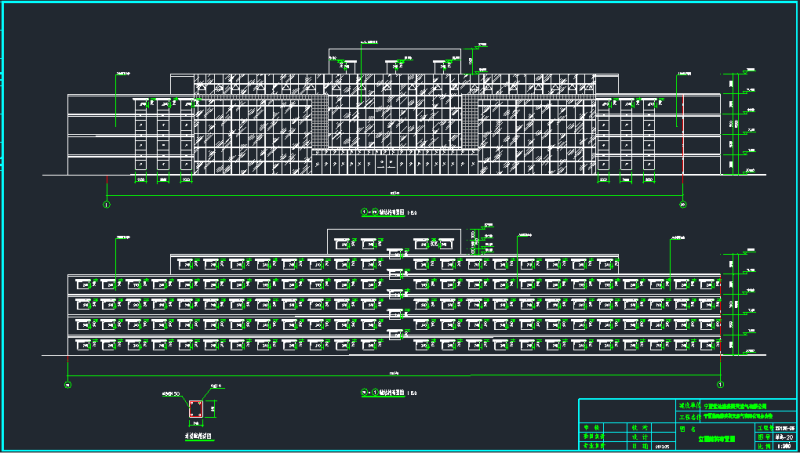800x453 pixels.
Task: Select the right axis bubble under the lower elevation
Action: [x=720, y=383]
